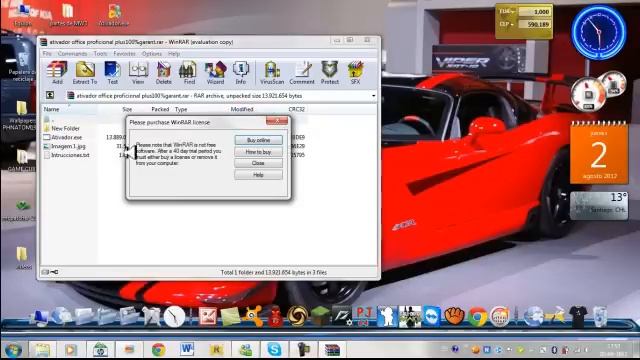The height and width of the screenshot is (360, 640).
Task: Open the Commands menu
Action: [x=72, y=53]
